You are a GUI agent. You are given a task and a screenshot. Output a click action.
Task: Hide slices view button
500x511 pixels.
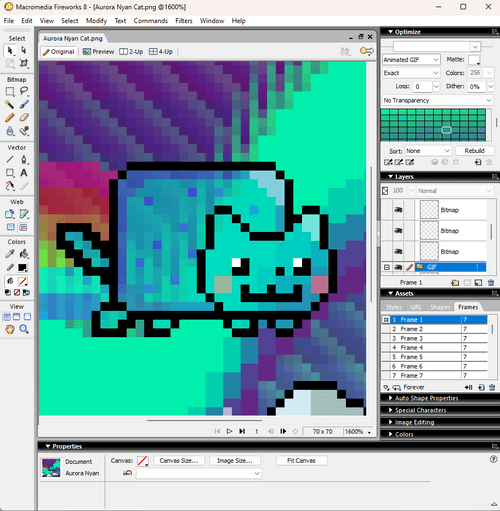tap(11, 227)
